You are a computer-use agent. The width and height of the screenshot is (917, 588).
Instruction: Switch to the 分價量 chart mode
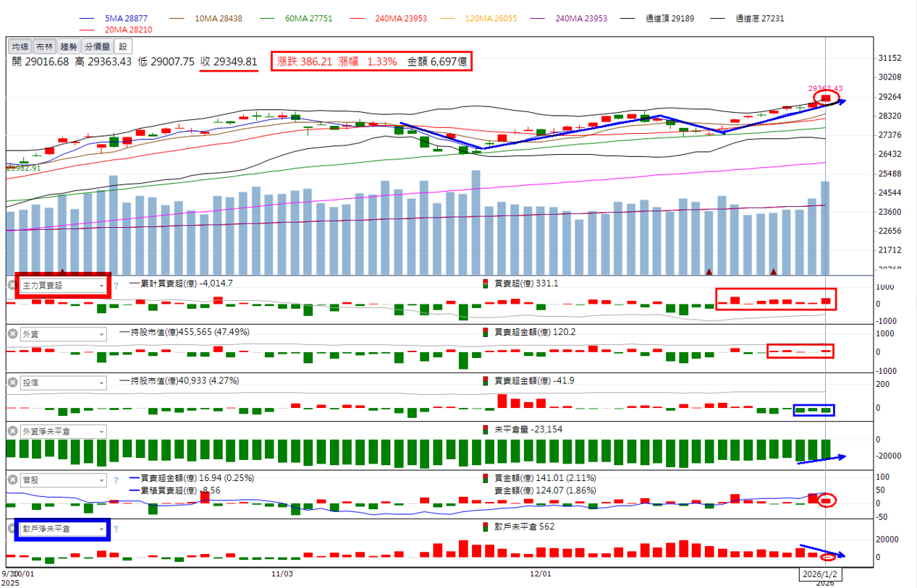(x=98, y=46)
